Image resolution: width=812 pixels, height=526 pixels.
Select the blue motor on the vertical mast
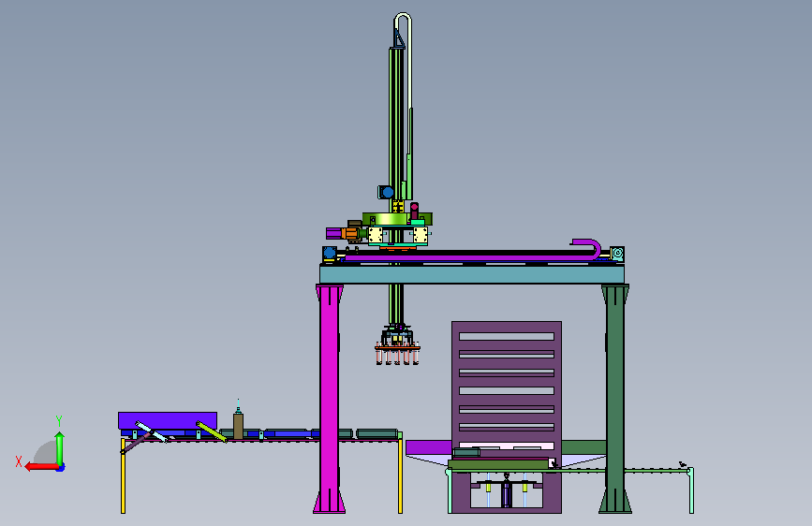click(x=386, y=192)
